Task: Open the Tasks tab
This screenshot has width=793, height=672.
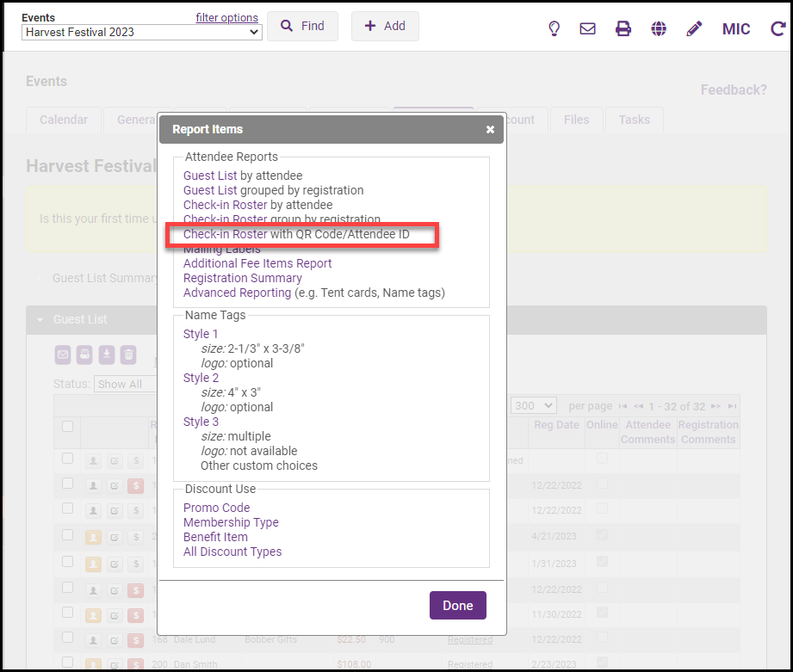Action: [634, 120]
